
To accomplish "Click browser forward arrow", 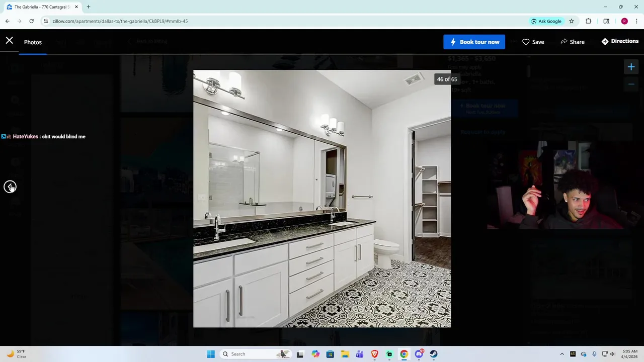I will [x=20, y=21].
